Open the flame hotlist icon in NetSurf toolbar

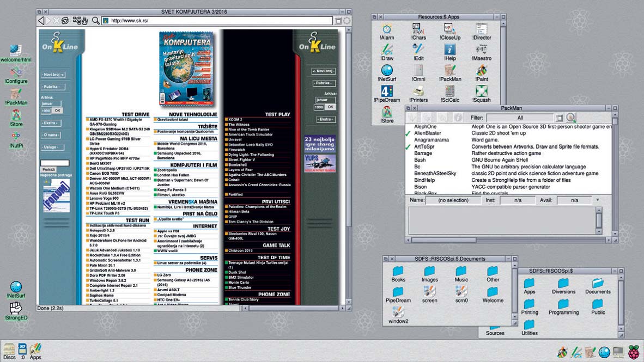[x=84, y=21]
